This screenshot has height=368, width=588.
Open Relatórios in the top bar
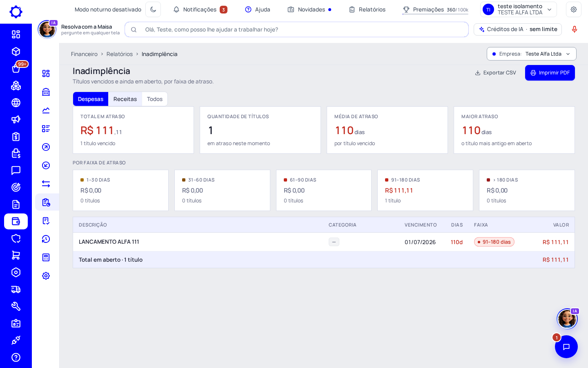pos(367,9)
